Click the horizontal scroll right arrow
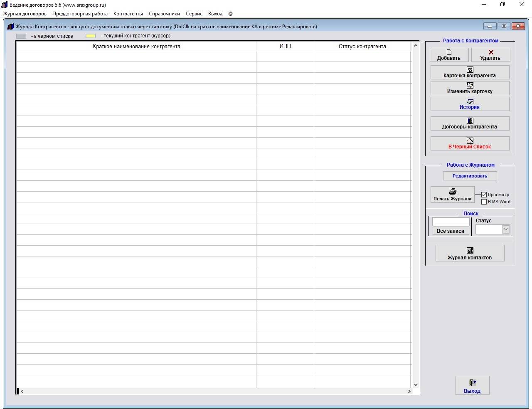Screen dimensions: 532x409 [x=409, y=391]
